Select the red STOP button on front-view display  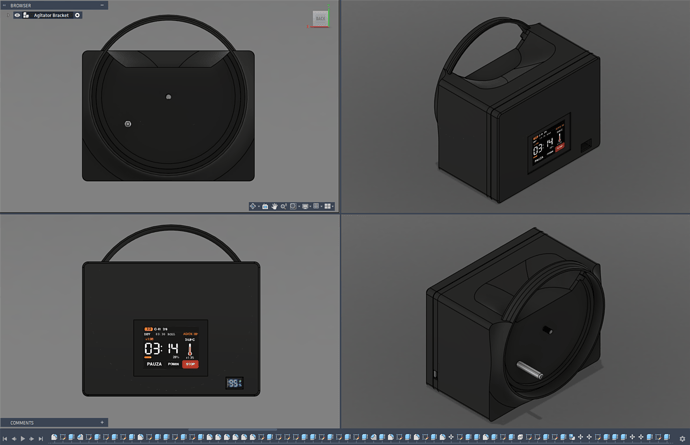point(190,364)
